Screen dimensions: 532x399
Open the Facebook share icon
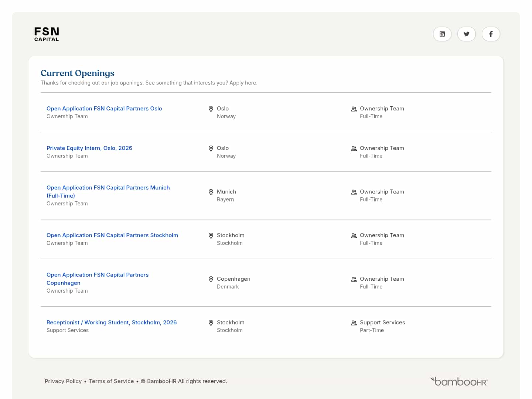tap(491, 34)
